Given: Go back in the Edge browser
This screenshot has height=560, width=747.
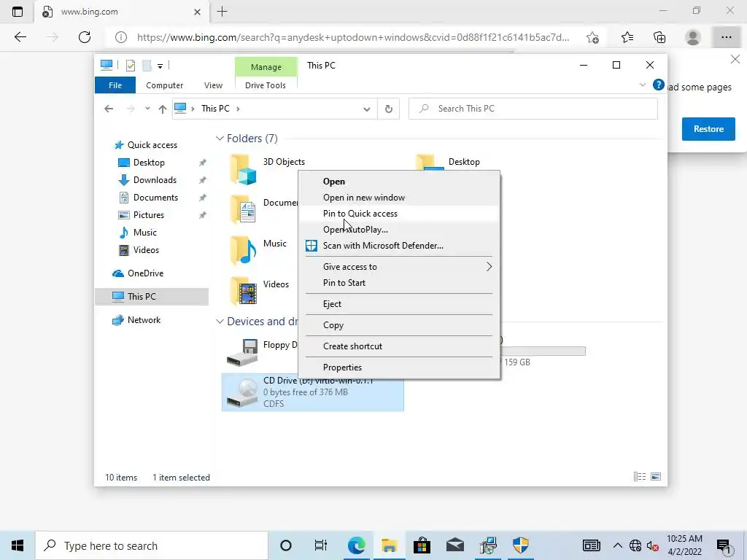Looking at the screenshot, I should (20, 37).
